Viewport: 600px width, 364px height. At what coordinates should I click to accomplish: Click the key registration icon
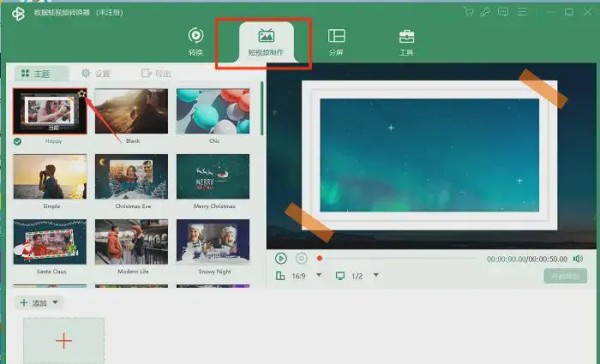click(x=485, y=12)
